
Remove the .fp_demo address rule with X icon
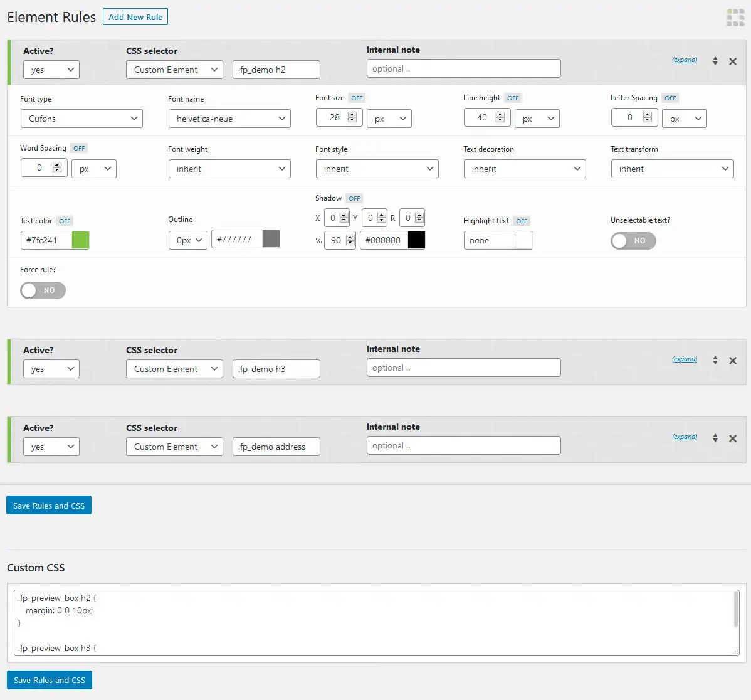click(732, 438)
